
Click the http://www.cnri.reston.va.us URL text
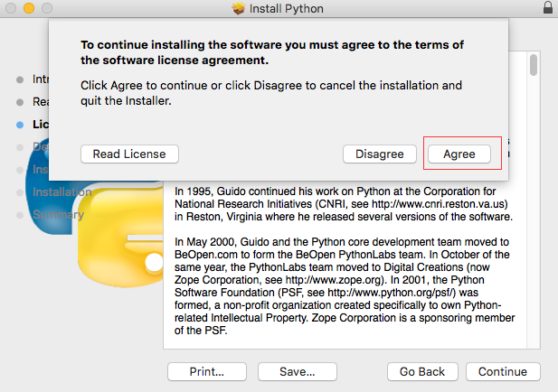click(x=438, y=204)
